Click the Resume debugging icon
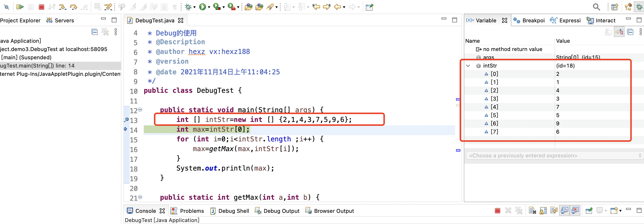The image size is (644, 224). (20, 7)
